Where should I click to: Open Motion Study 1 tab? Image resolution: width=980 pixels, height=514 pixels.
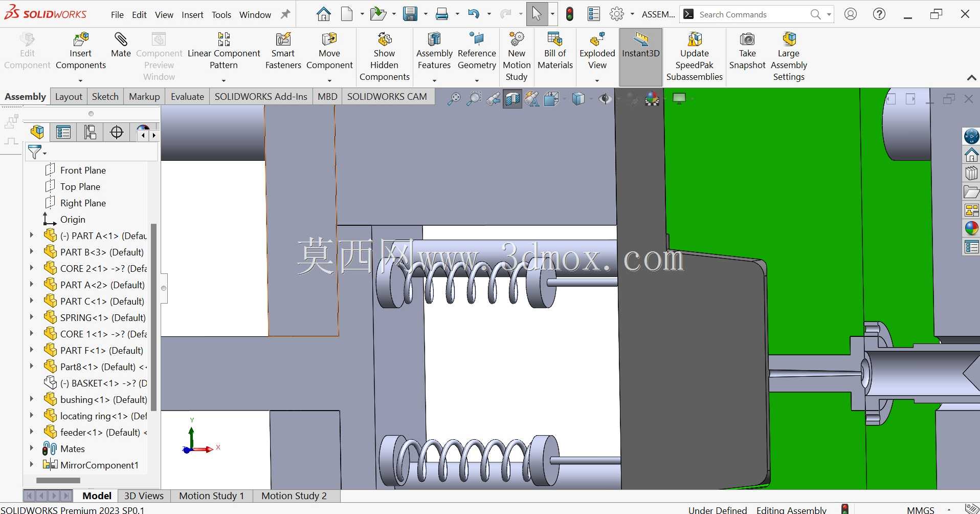click(211, 496)
